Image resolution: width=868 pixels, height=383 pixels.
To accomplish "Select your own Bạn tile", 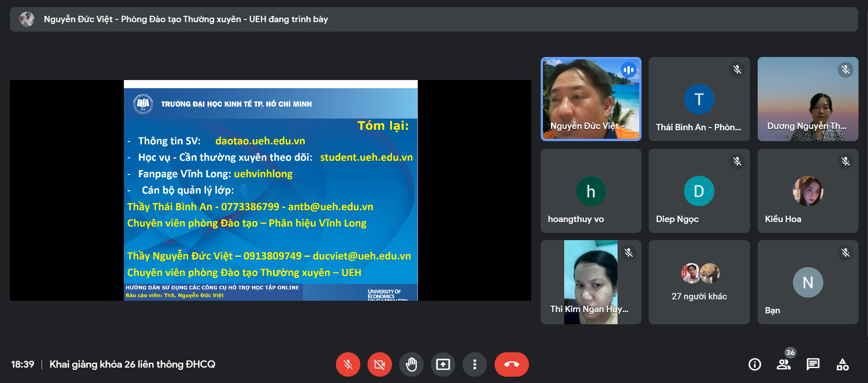I will (x=808, y=282).
